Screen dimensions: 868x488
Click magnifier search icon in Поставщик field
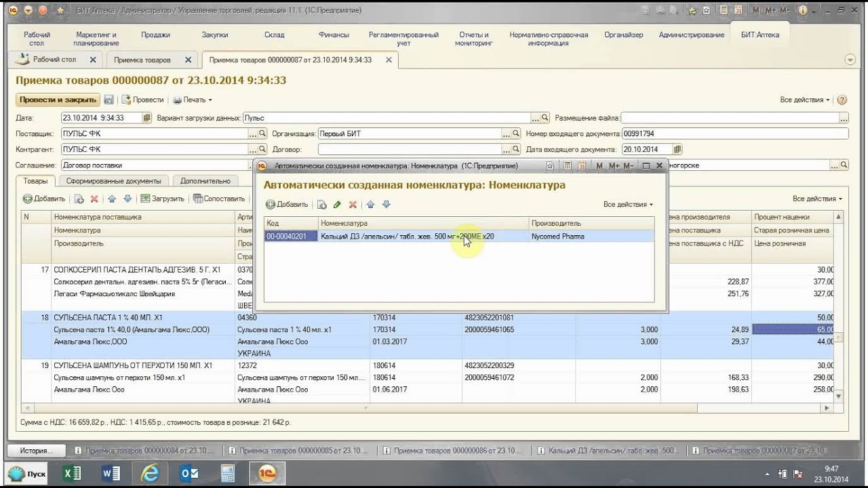tap(262, 134)
